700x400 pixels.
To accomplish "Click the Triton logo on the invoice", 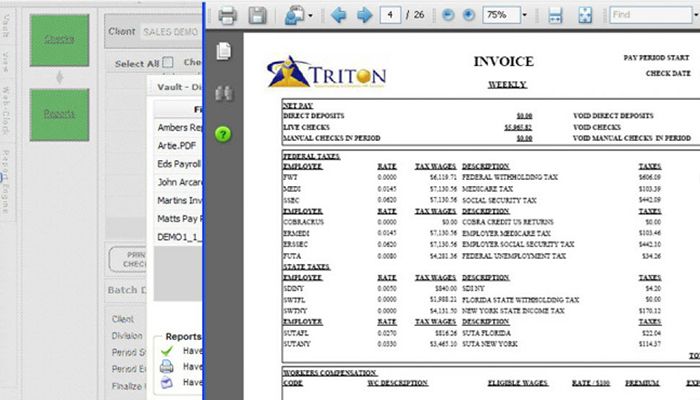I will tap(326, 72).
